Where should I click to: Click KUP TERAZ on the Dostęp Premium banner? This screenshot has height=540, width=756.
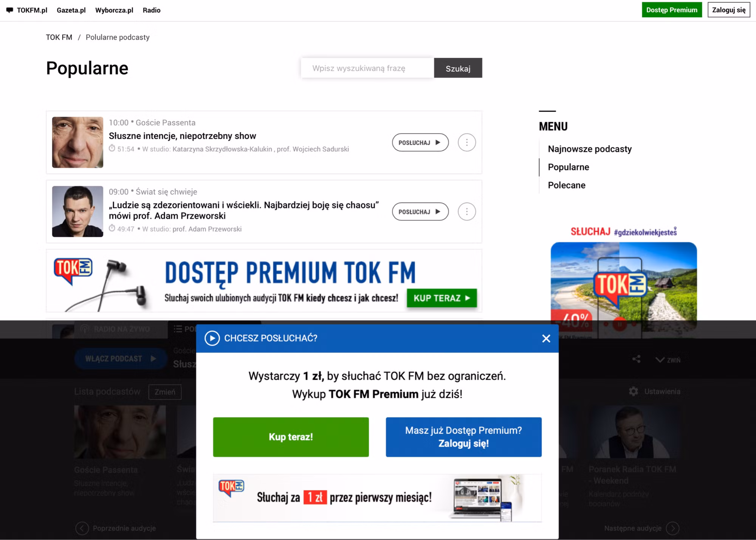coord(441,298)
